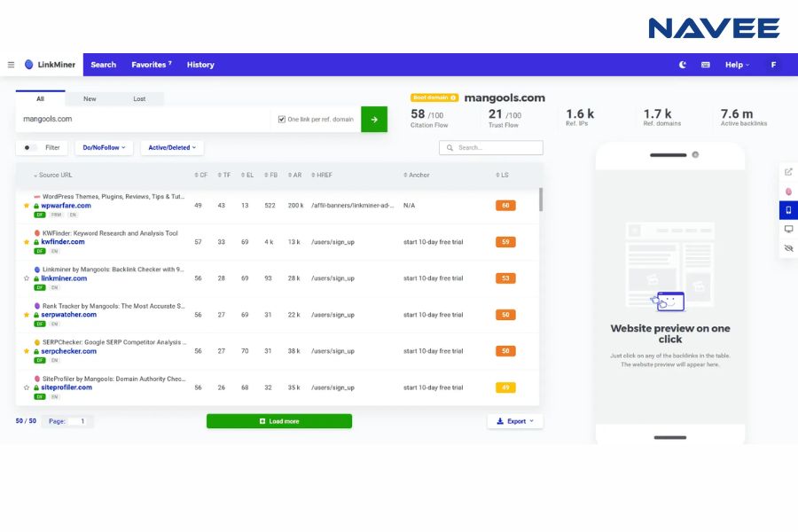Click the 58 /100 Citation Flow value
Image resolution: width=798 pixels, height=532 pixels.
coord(427,114)
